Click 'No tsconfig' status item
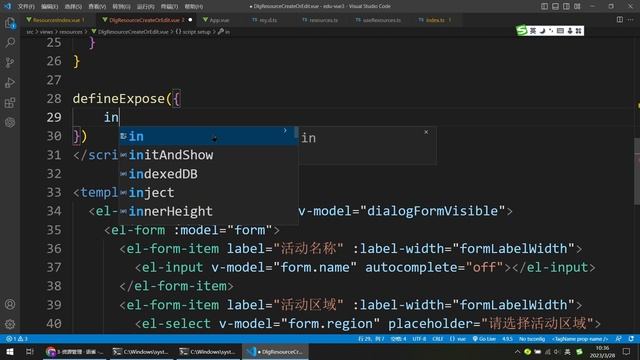 tap(531, 339)
